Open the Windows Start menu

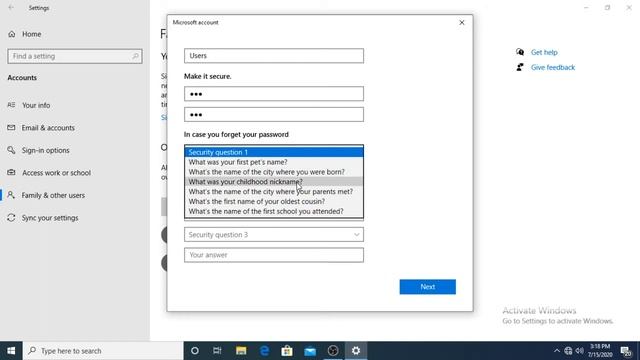click(x=11, y=351)
